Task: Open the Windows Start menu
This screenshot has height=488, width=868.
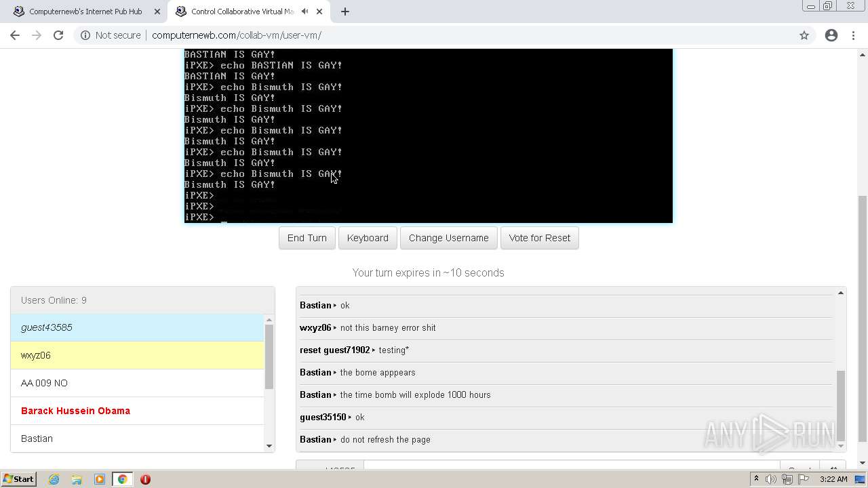Action: point(18,479)
